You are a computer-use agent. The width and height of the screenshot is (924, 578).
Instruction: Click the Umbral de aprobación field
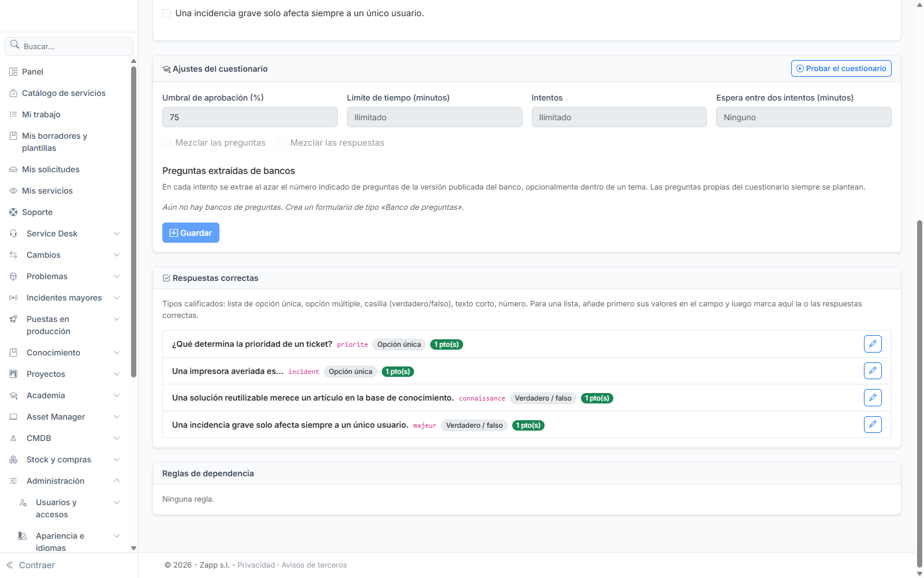(x=249, y=117)
